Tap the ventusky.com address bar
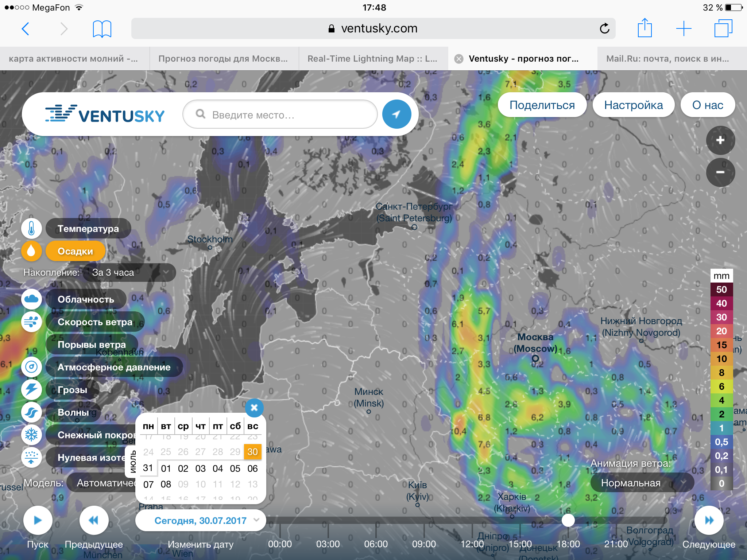 point(373,28)
